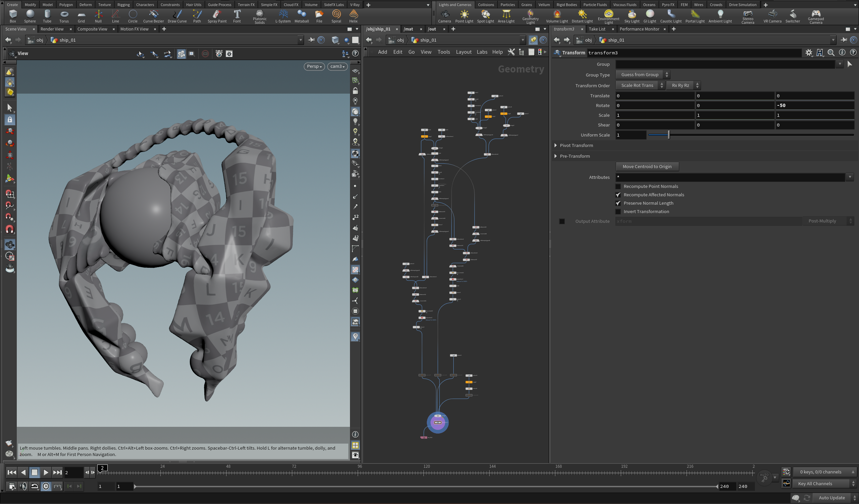Click the Rotate Z field showing -50

(x=815, y=106)
